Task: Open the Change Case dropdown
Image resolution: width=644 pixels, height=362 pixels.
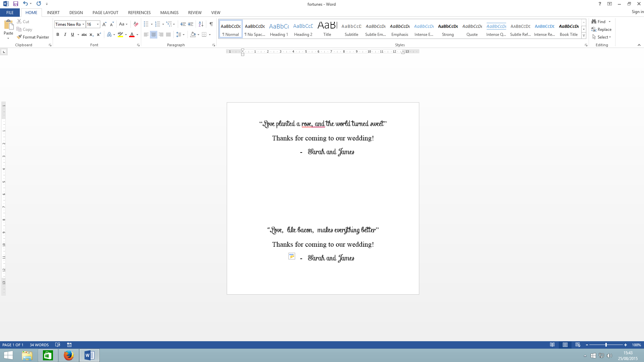Action: (x=123, y=24)
